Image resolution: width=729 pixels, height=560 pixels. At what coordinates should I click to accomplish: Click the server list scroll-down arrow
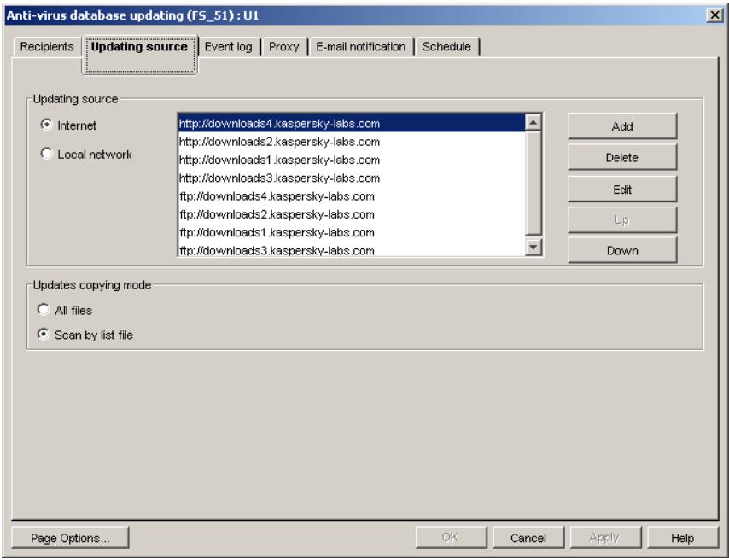534,247
